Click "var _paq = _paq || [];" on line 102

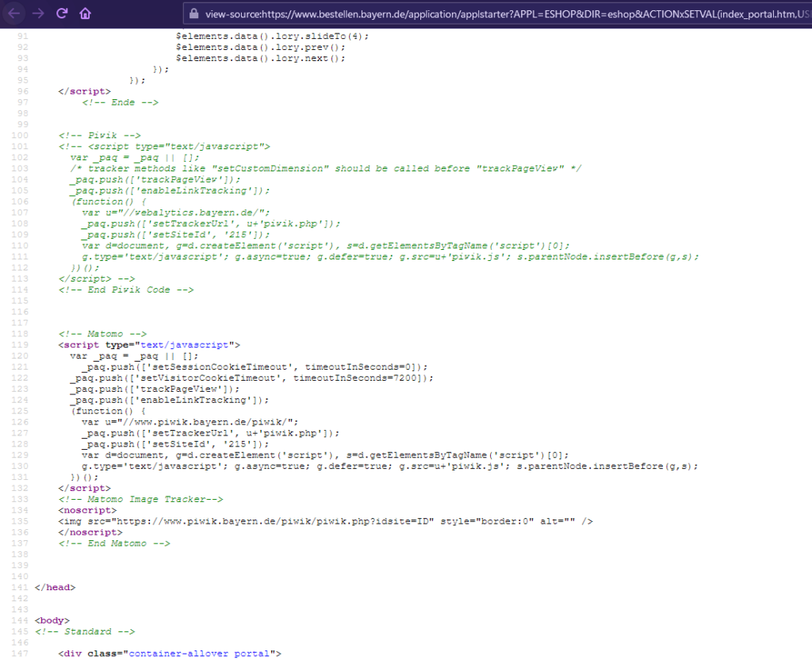click(x=135, y=158)
